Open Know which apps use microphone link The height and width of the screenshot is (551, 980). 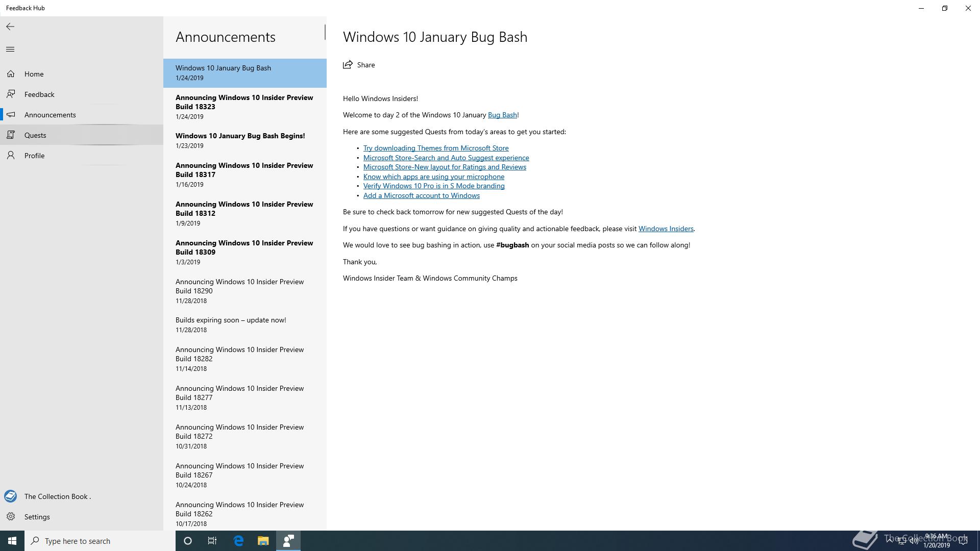434,177
